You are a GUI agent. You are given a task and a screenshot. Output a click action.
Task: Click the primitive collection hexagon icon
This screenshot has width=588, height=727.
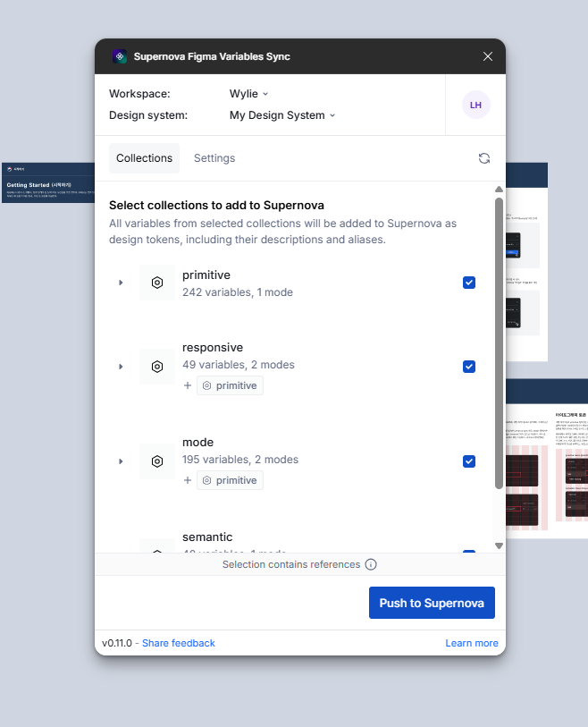[157, 283]
